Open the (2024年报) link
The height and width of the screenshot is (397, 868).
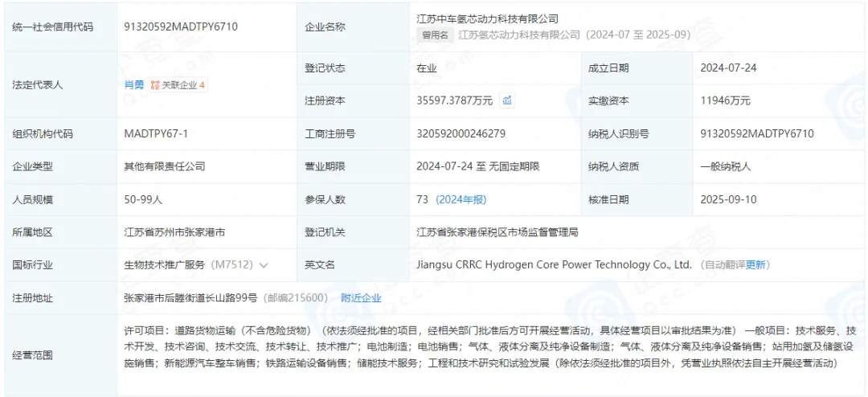tap(461, 199)
